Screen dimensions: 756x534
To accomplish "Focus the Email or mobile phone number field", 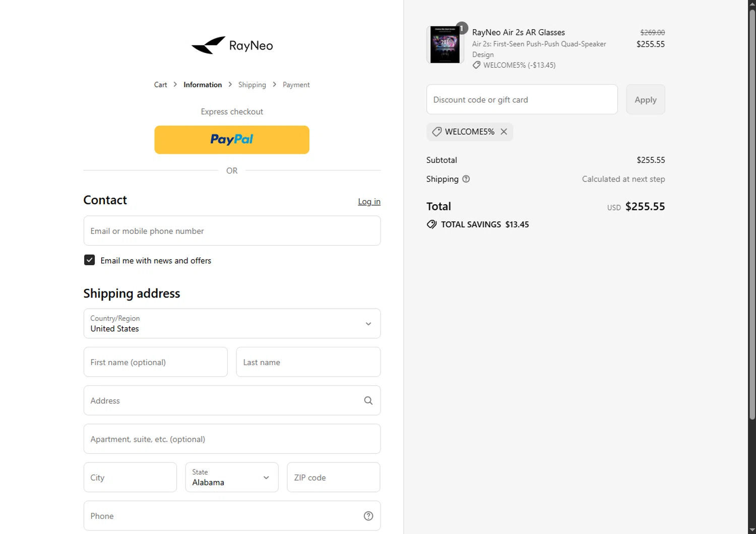I will 232,231.
